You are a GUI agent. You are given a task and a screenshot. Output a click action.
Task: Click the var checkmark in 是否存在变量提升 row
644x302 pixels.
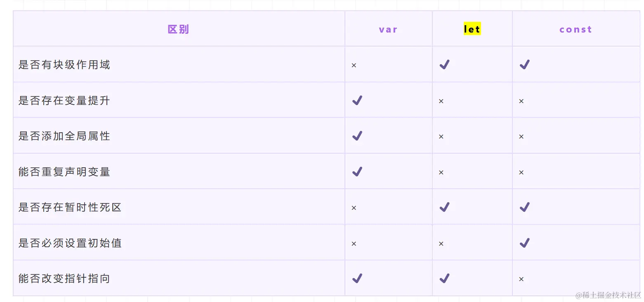[357, 101]
